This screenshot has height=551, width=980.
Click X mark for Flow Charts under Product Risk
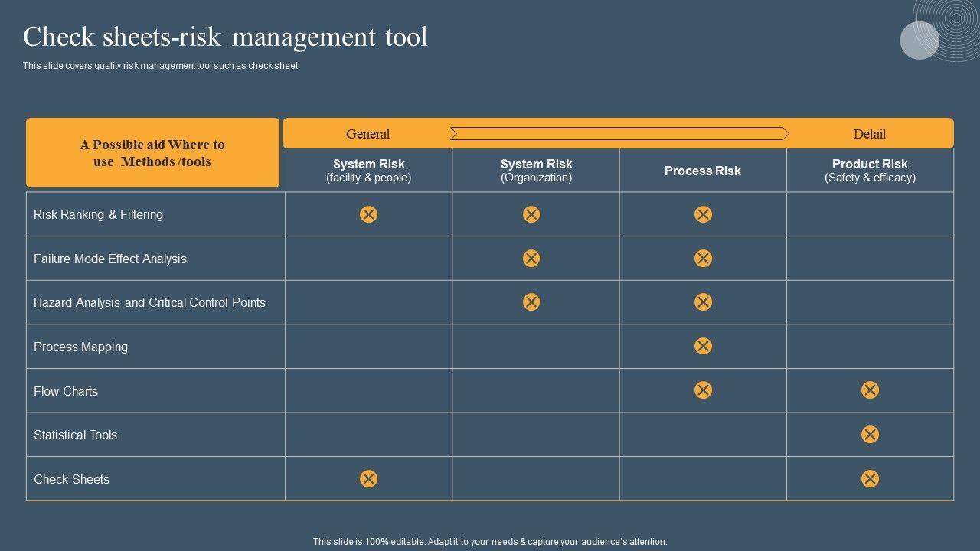click(870, 390)
